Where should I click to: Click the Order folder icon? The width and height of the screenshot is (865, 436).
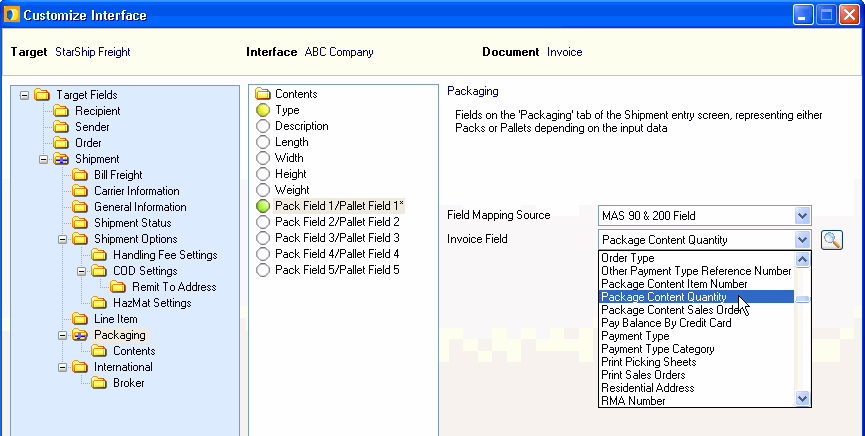61,143
